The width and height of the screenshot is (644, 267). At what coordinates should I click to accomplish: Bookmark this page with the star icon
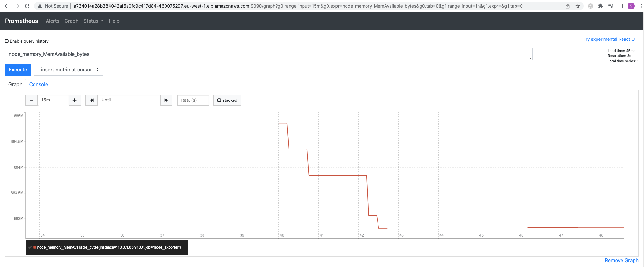578,6
